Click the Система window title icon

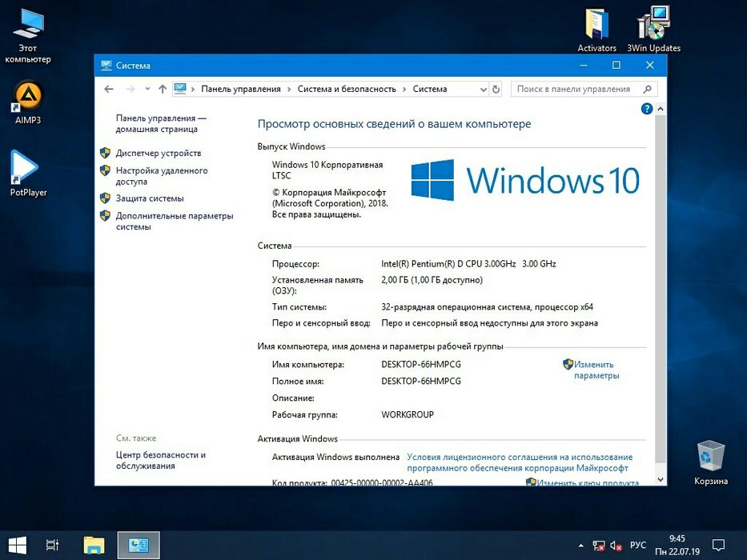(x=106, y=66)
